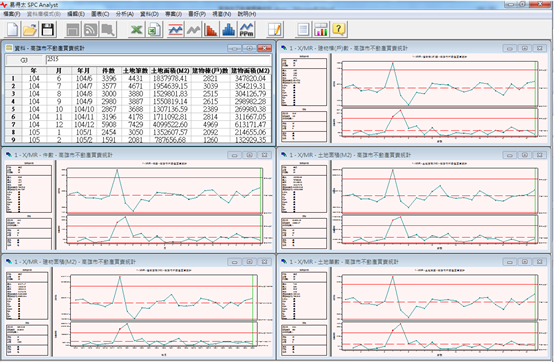The width and height of the screenshot is (554, 362).
Task: Click the Excel spreadsheet document icon
Action: coord(154,29)
